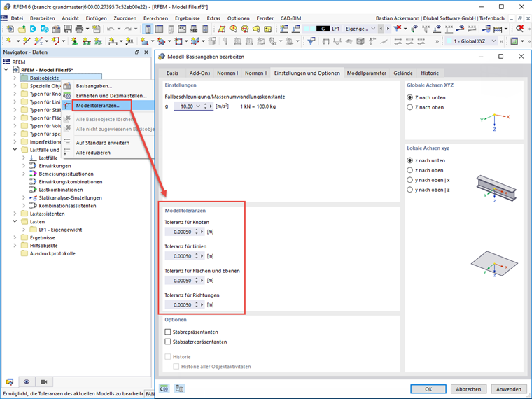
Task: Expand the Lastassistenten tree node
Action: click(x=15, y=213)
